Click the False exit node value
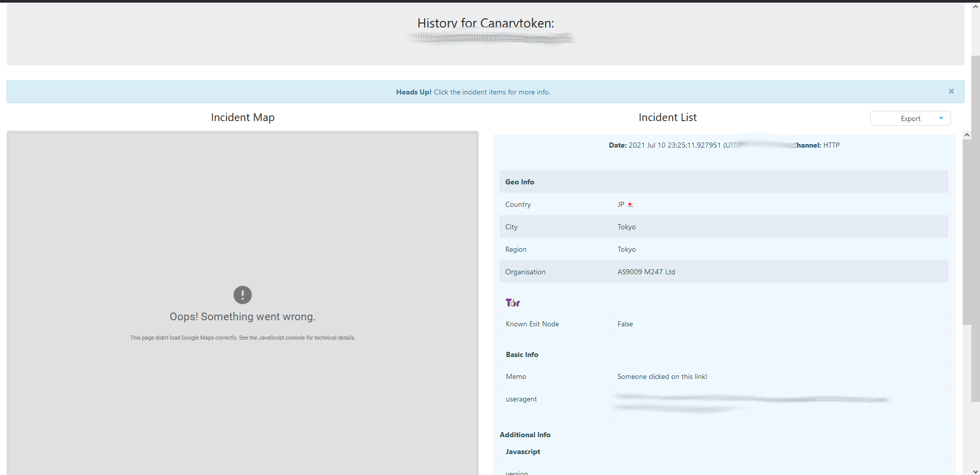 tap(625, 324)
